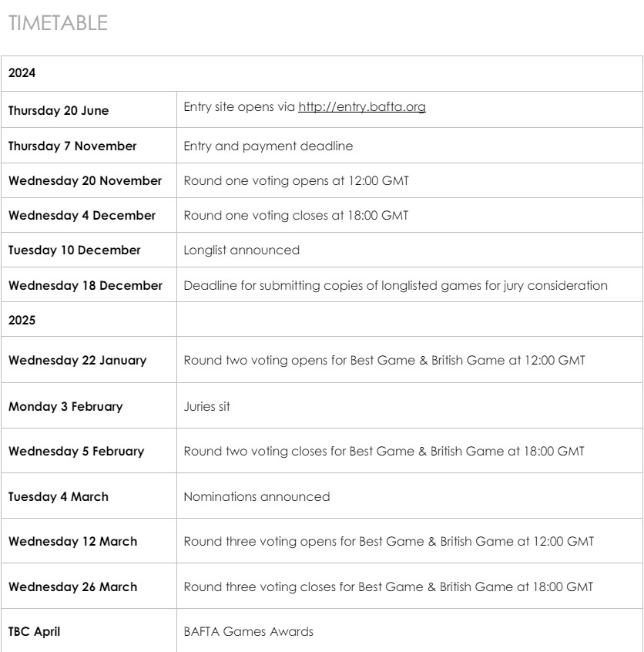Image resolution: width=644 pixels, height=652 pixels.
Task: Click the Nominations announced cell
Action: coord(257,496)
